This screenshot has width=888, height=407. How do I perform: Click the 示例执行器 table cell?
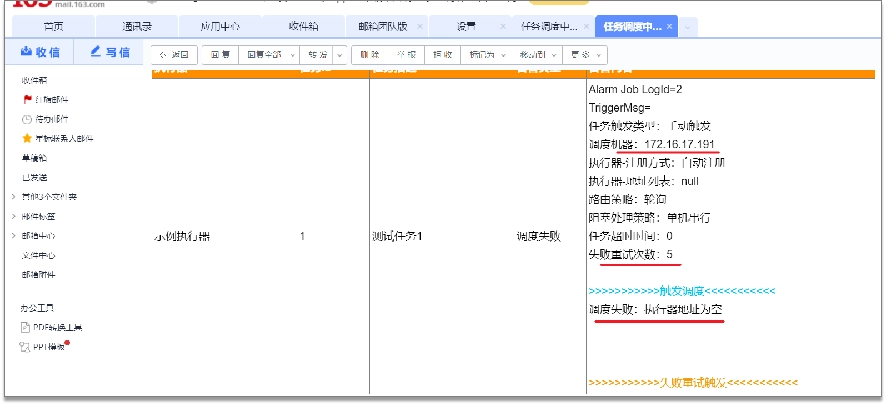[x=182, y=237]
